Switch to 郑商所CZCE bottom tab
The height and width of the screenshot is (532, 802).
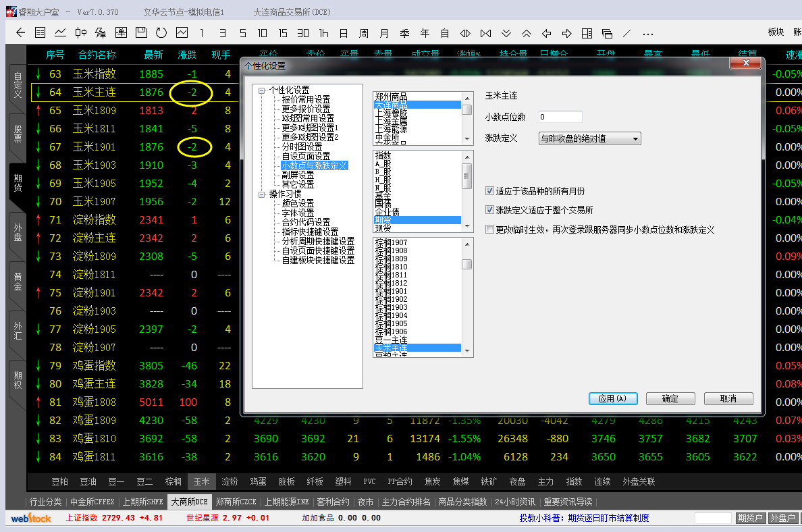(236, 502)
